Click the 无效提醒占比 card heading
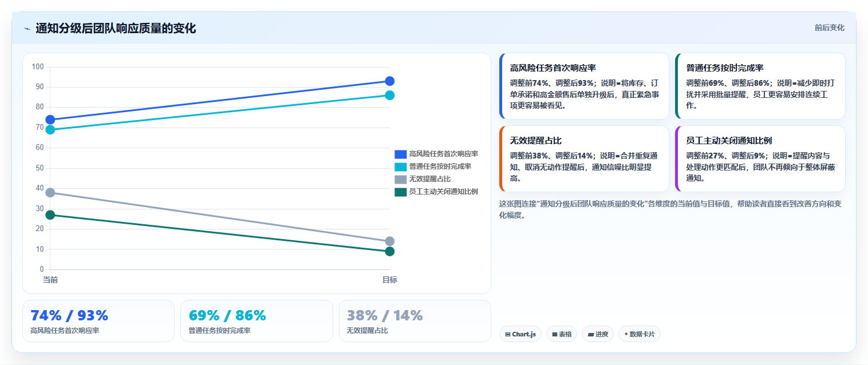Screen dimensions: 868x365 point(536,141)
